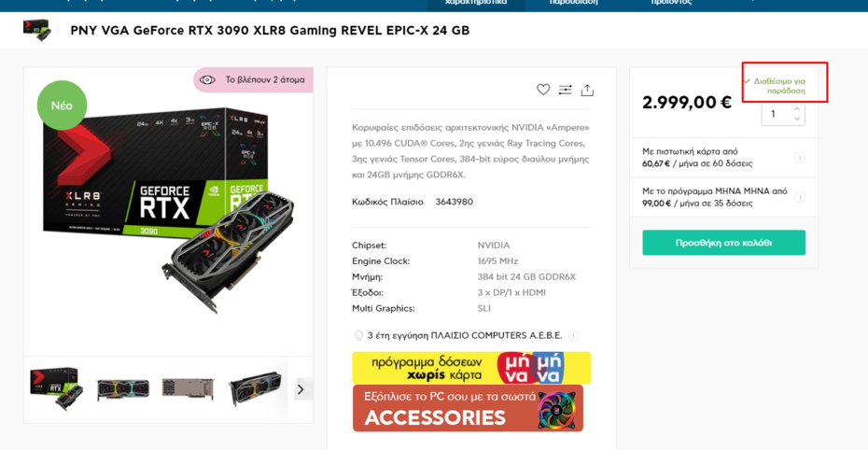Click small product icon beside page title
868x450 pixels.
point(37,30)
